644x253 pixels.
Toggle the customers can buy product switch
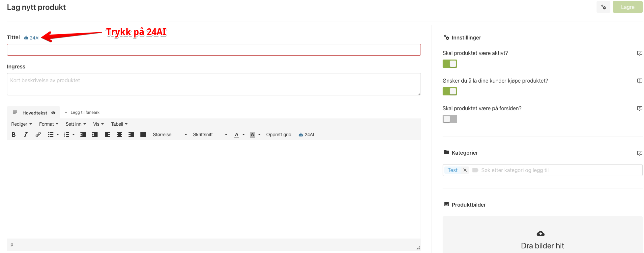(450, 91)
